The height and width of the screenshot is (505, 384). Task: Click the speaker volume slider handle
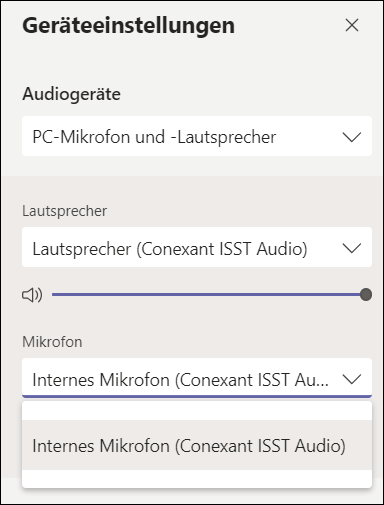366,295
